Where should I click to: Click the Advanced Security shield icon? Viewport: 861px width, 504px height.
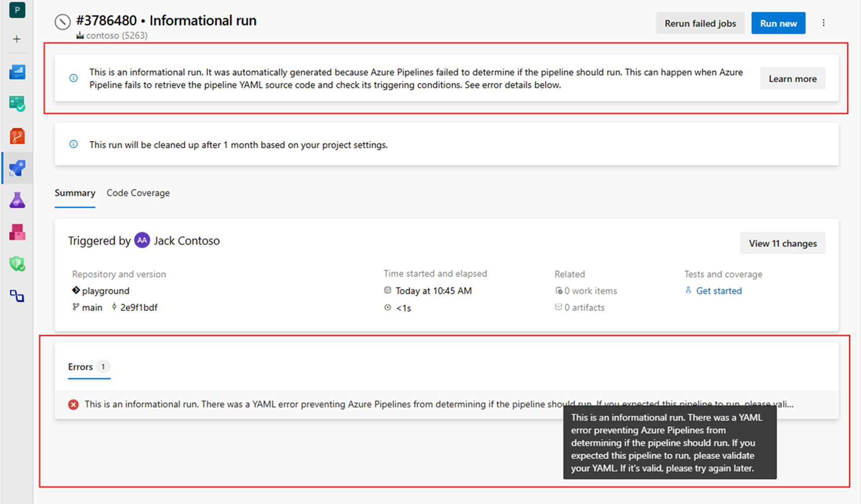(x=17, y=264)
